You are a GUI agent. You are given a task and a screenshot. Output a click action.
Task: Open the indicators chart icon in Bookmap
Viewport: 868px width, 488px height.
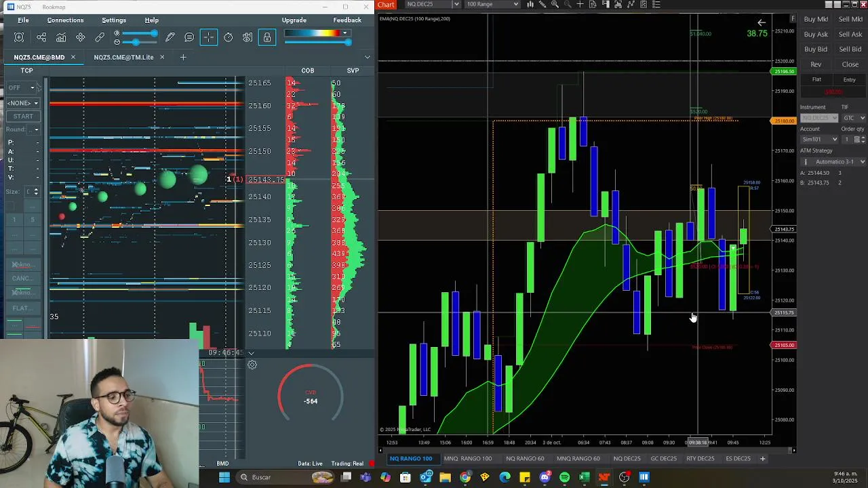(61, 37)
